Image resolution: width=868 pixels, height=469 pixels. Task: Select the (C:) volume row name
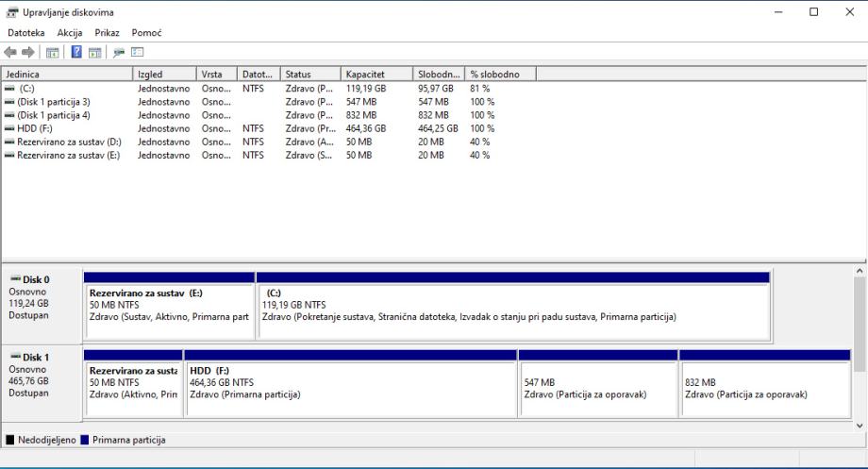click(27, 88)
